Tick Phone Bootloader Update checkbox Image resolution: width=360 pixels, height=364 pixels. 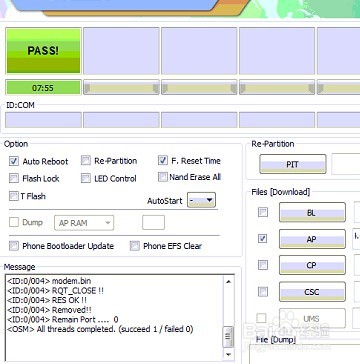(14, 246)
